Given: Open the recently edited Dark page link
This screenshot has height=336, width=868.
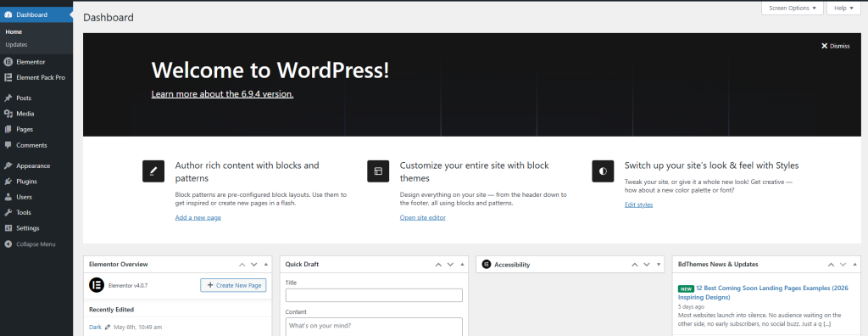Looking at the screenshot, I should click(x=95, y=328).
